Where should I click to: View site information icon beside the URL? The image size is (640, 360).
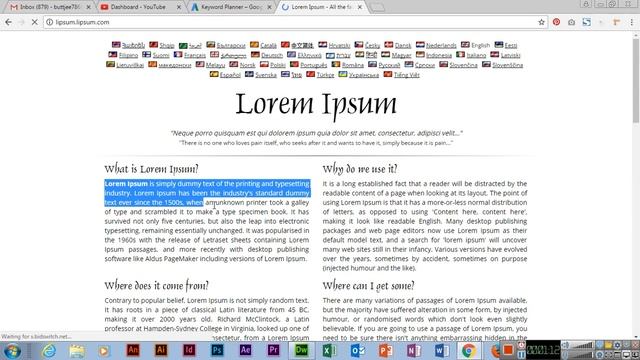(x=49, y=22)
